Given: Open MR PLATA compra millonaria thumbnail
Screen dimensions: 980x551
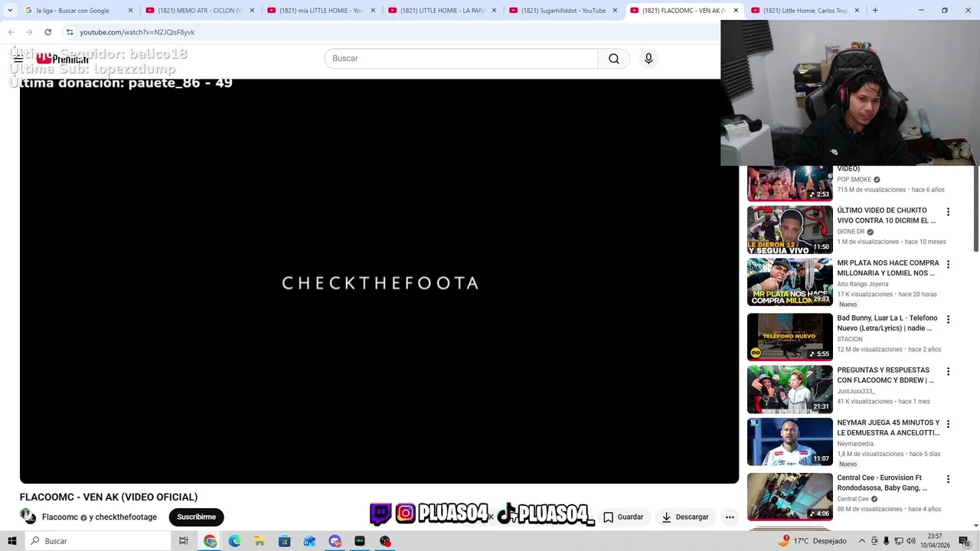Looking at the screenshot, I should point(789,282).
